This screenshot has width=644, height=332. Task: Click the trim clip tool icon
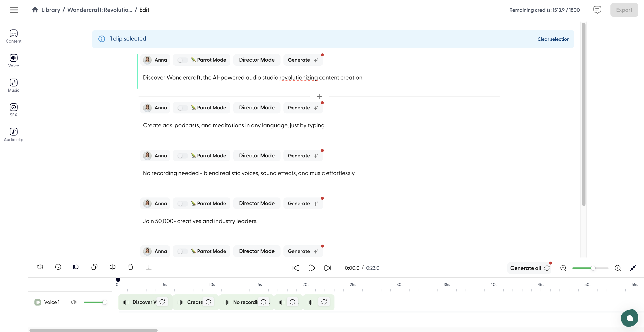(x=76, y=267)
